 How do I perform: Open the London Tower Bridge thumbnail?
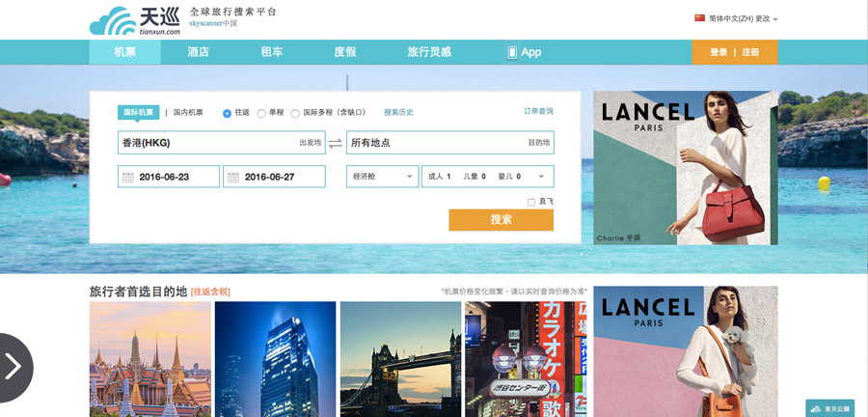(x=401, y=359)
